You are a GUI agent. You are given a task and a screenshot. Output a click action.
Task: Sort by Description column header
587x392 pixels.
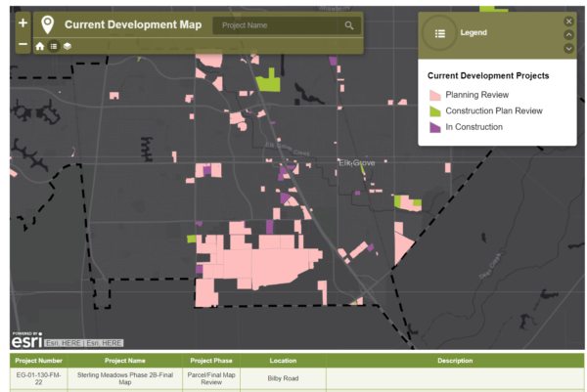click(x=455, y=361)
